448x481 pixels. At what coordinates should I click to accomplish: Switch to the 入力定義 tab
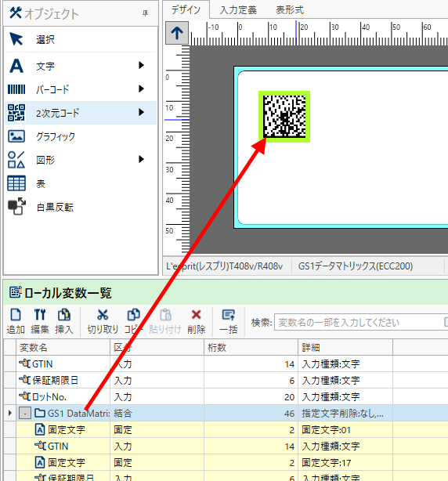[x=238, y=10]
